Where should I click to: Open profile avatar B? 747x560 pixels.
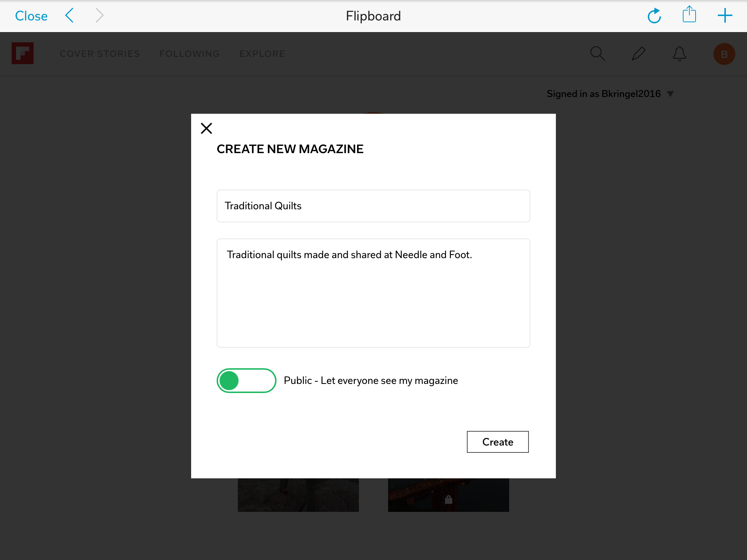(724, 54)
